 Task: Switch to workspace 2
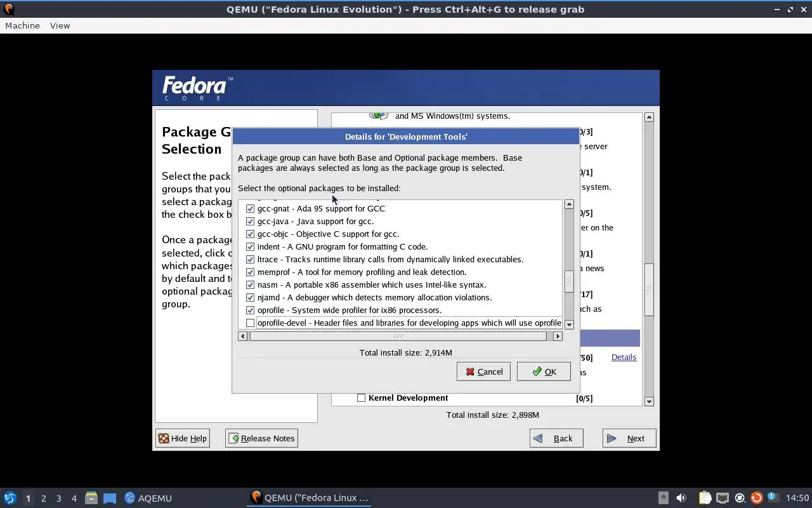(x=43, y=498)
